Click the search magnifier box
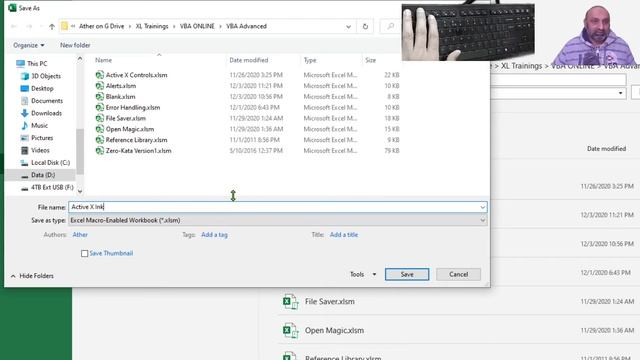 [391, 27]
